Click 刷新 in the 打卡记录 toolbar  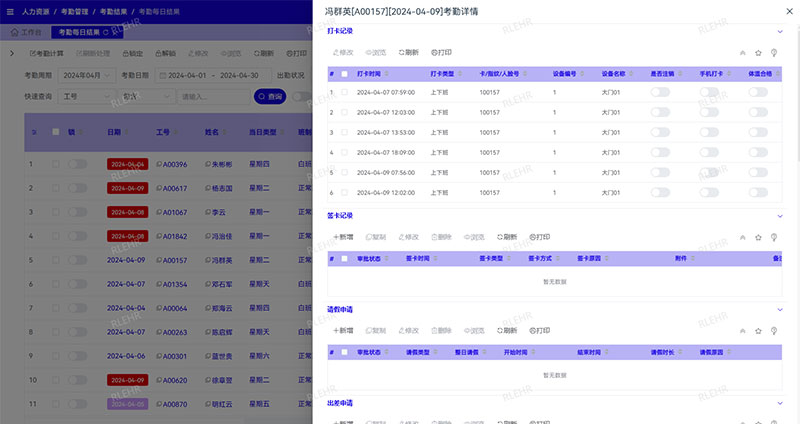(x=409, y=53)
